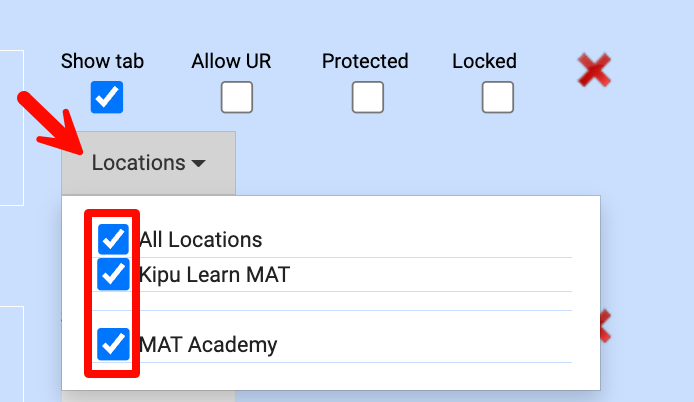Image resolution: width=694 pixels, height=402 pixels.
Task: Select the All Locations menu label
Action: point(200,240)
